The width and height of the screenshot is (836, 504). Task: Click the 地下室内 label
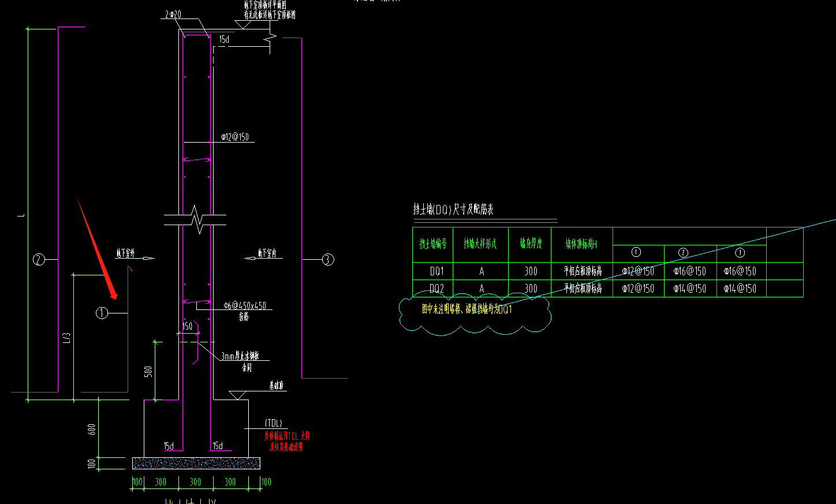(267, 253)
